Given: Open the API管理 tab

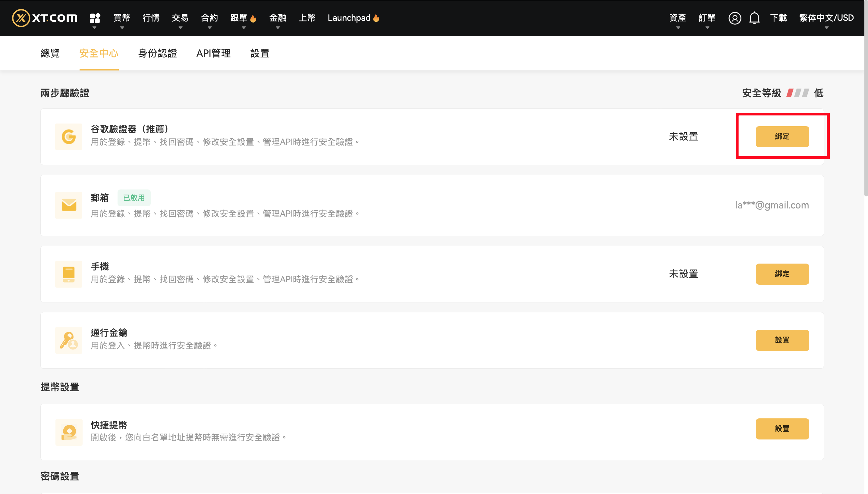Looking at the screenshot, I should click(x=213, y=53).
